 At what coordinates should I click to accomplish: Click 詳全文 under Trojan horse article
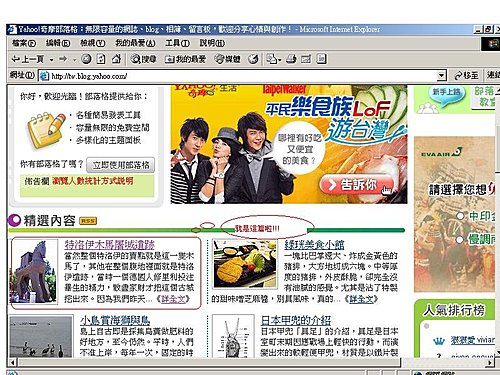(x=173, y=299)
